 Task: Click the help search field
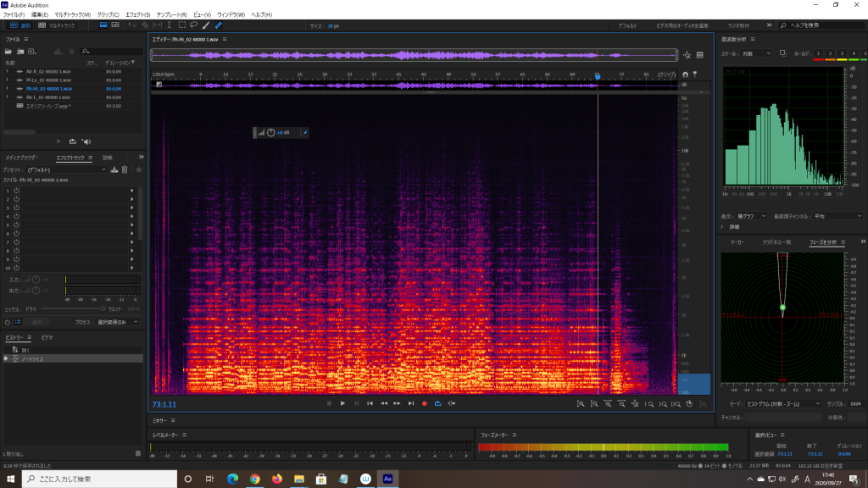tap(821, 25)
